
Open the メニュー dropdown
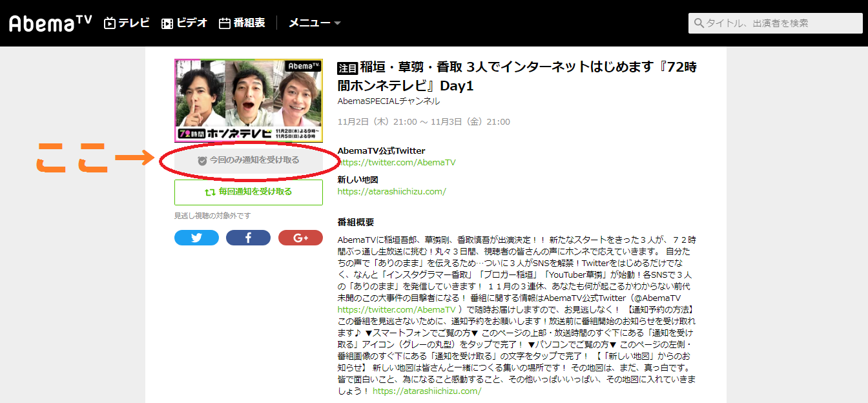click(310, 21)
